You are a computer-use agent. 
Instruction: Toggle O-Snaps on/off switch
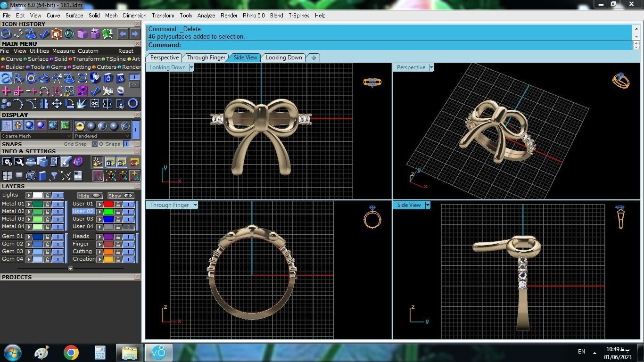(x=126, y=144)
